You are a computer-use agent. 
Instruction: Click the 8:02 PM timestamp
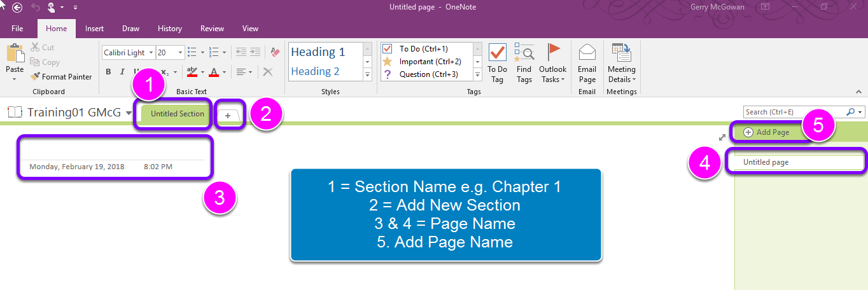click(158, 167)
